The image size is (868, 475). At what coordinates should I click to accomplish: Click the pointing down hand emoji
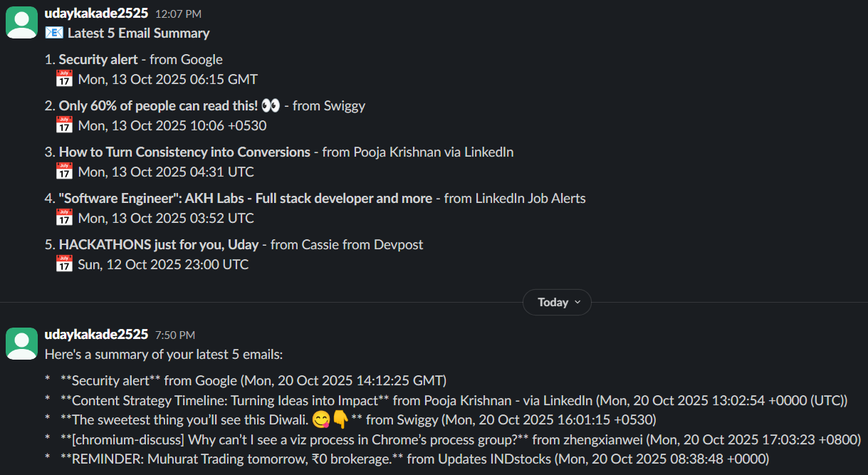coord(340,419)
